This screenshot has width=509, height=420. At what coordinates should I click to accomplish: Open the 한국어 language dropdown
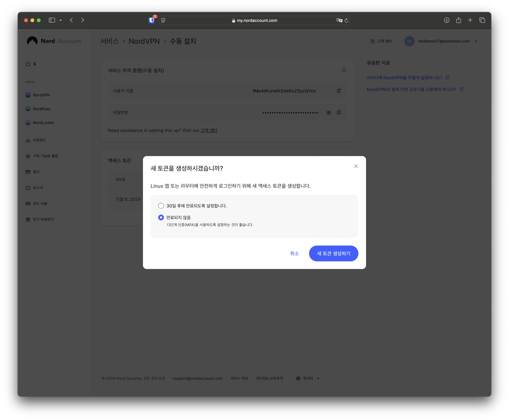tap(308, 378)
